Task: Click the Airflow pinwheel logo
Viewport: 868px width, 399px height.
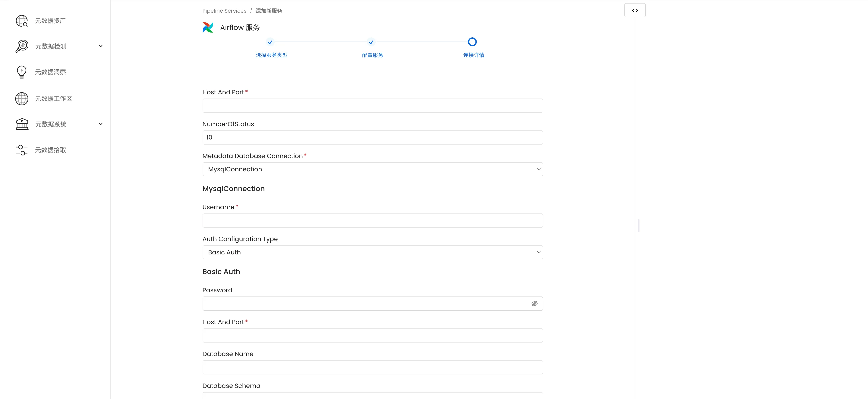Action: pos(208,27)
